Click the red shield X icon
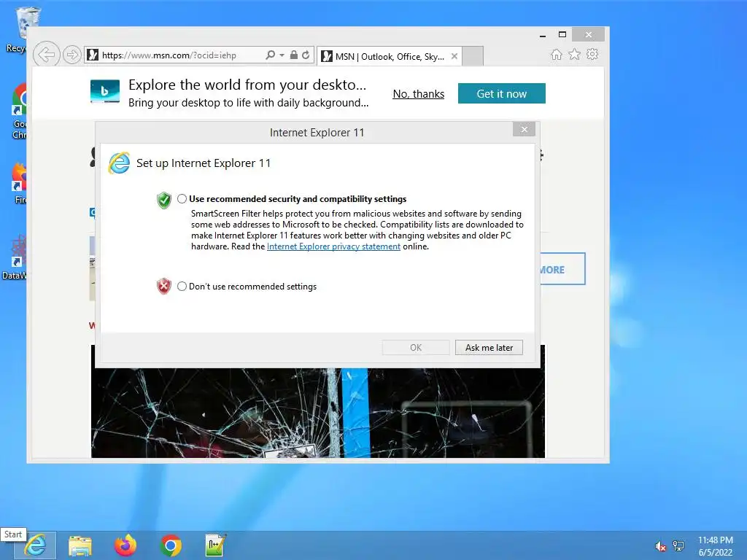Screen dimensions: 747x560 coord(164,286)
